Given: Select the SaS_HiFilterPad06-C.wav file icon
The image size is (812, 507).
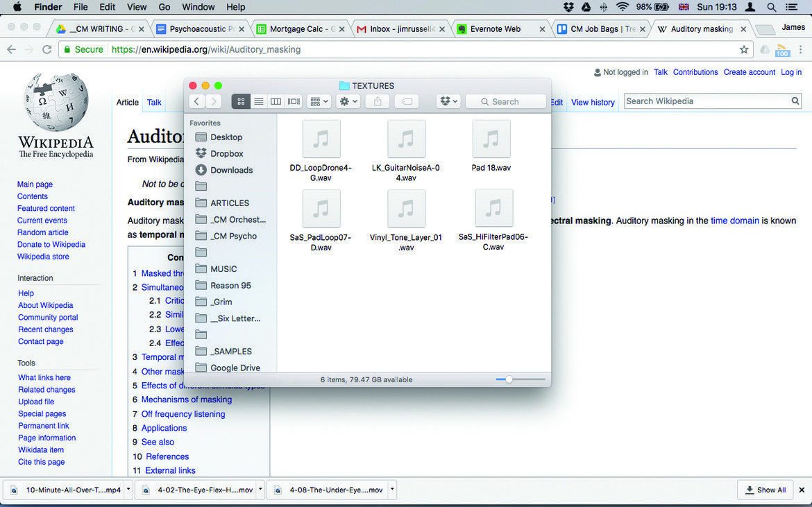Looking at the screenshot, I should point(493,208).
